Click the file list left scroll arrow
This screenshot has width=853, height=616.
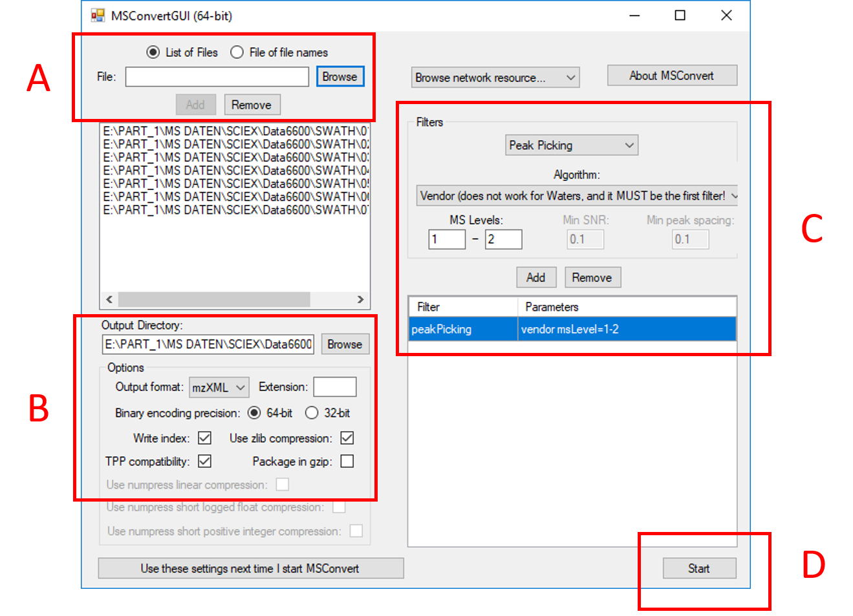109,299
